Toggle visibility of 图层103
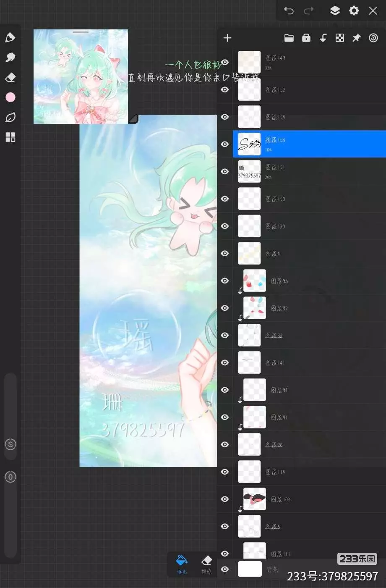Viewport: 386px width, 588px height. click(225, 499)
